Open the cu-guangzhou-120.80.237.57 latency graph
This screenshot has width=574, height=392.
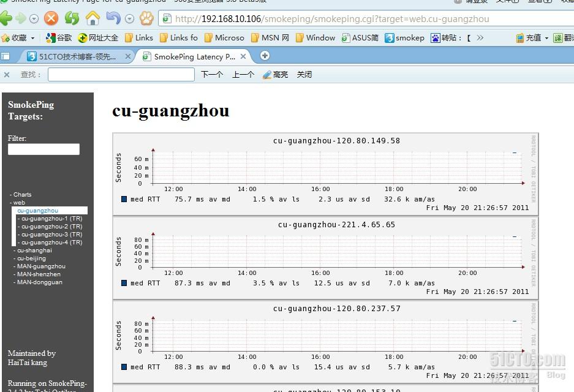click(325, 342)
